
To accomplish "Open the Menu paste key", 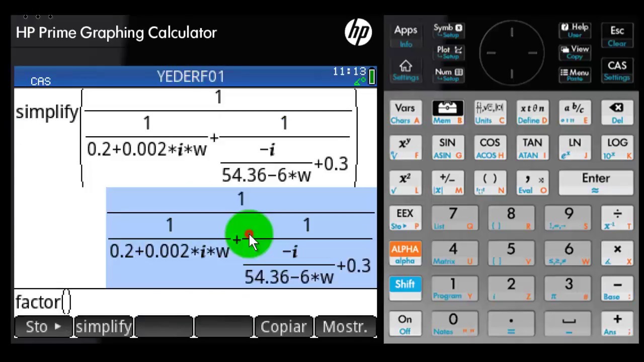I will click(575, 75).
